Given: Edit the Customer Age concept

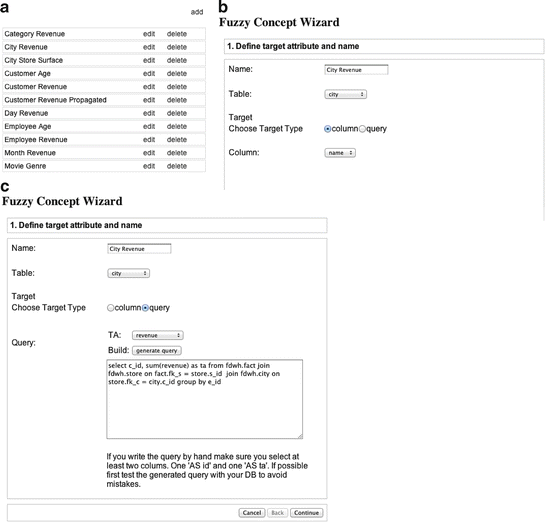Looking at the screenshot, I should tap(149, 73).
